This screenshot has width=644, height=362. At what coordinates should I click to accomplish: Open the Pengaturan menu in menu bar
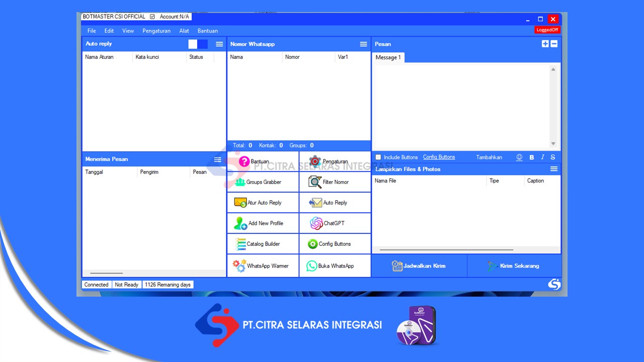pyautogui.click(x=156, y=31)
